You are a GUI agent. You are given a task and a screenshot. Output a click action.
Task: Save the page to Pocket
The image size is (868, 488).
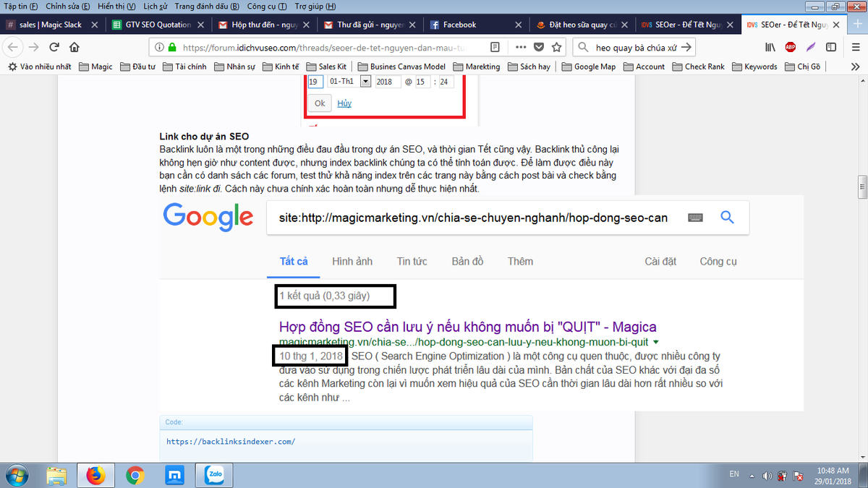coord(539,47)
